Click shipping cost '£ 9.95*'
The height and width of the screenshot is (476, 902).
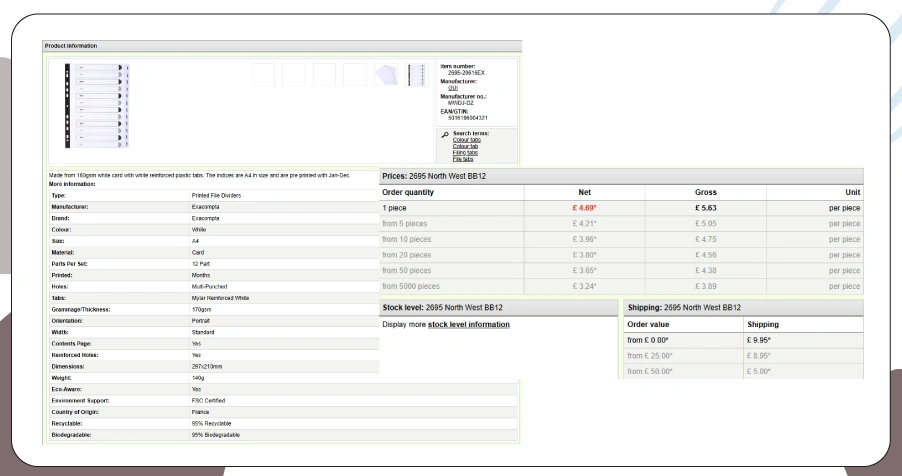[759, 340]
